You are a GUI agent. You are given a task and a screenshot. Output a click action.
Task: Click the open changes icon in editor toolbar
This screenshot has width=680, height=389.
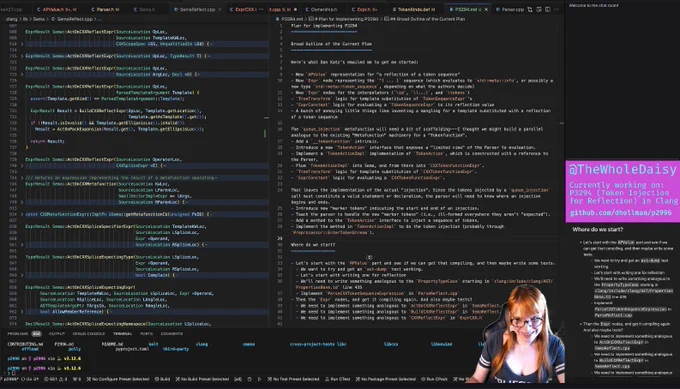[530, 9]
